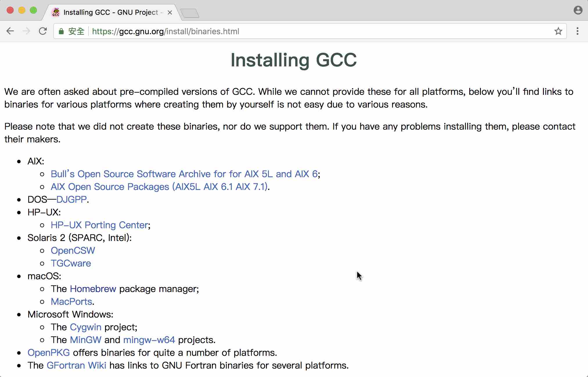Follow the mingw-w64 link
Image resolution: width=588 pixels, height=377 pixels.
(x=149, y=340)
